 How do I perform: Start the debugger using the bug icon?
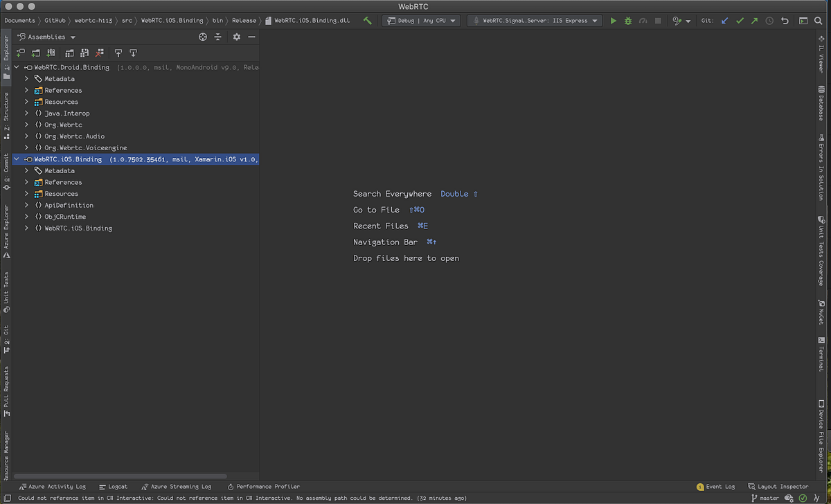click(627, 21)
